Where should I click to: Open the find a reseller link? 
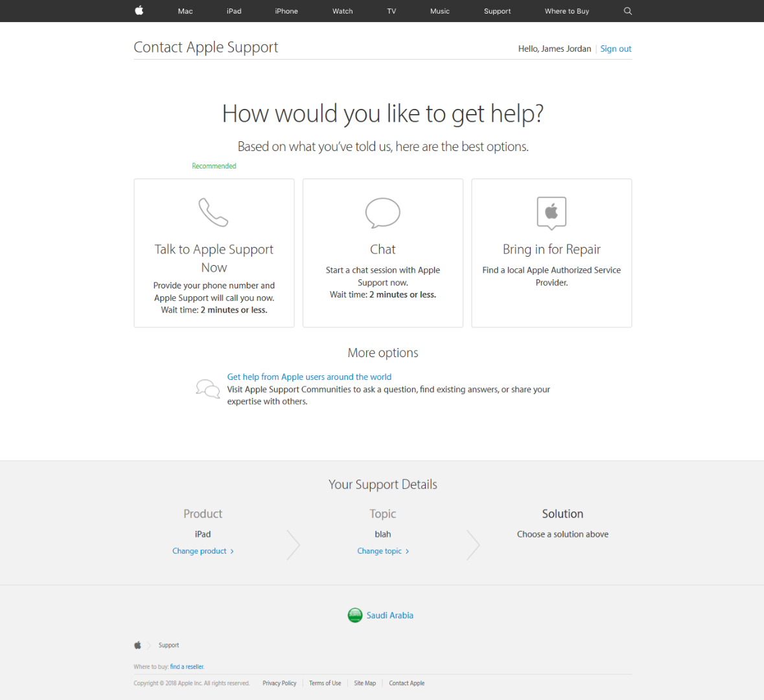187,666
